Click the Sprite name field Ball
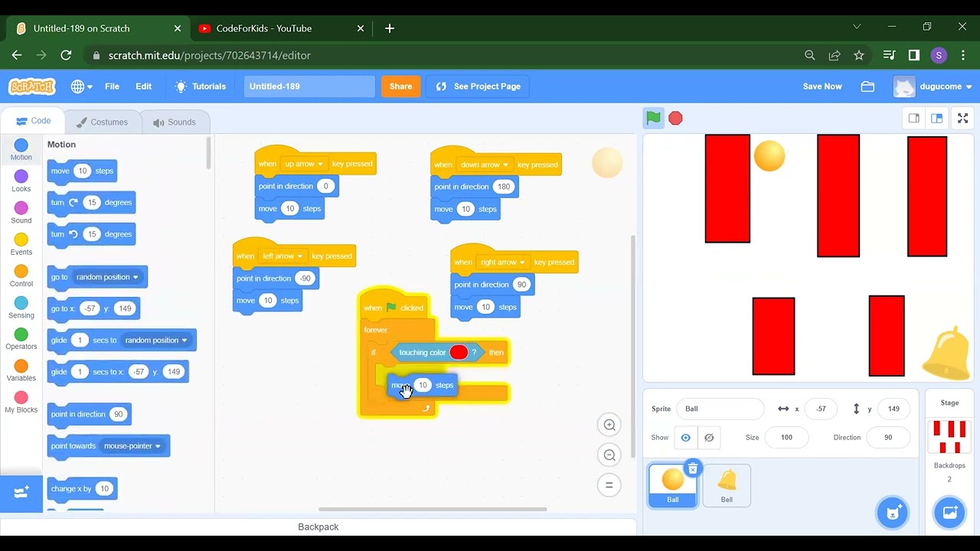This screenshot has height=551, width=980. (x=721, y=409)
